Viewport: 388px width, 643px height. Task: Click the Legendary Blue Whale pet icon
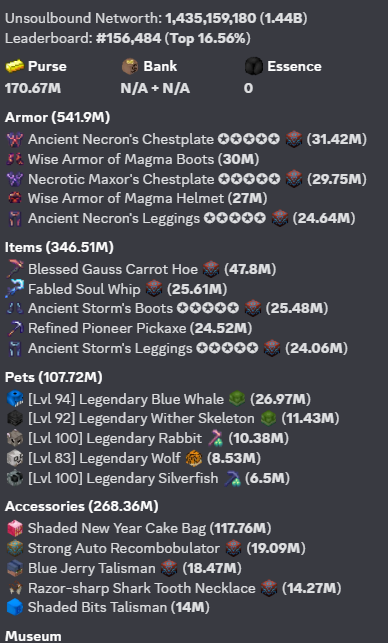point(15,399)
